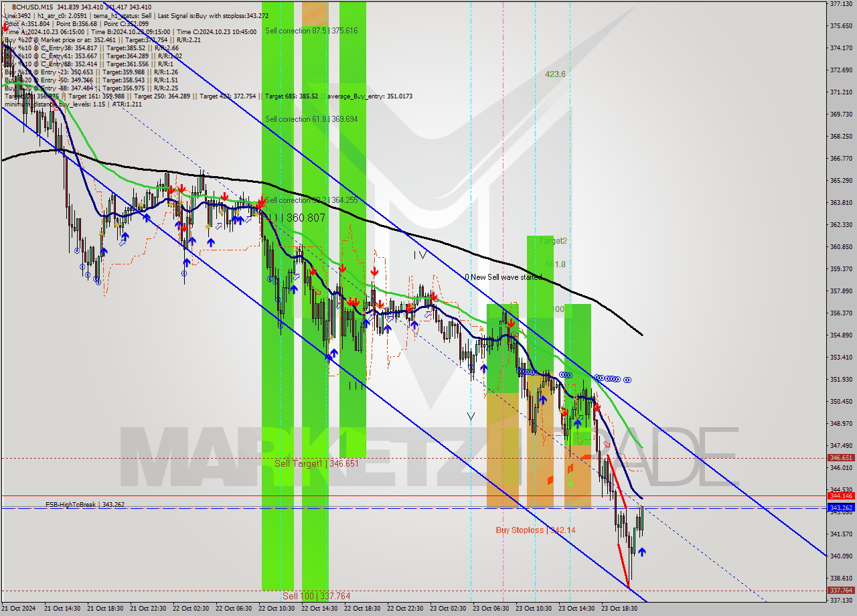The height and width of the screenshot is (616, 857).
Task: Click the 'Sell Target1 | 346.651' label
Action: (x=317, y=463)
